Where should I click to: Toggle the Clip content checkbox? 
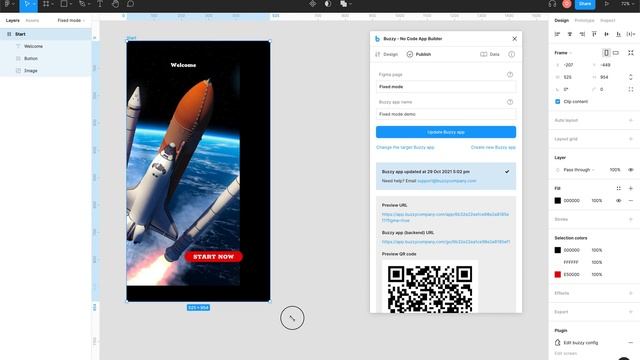click(x=558, y=102)
